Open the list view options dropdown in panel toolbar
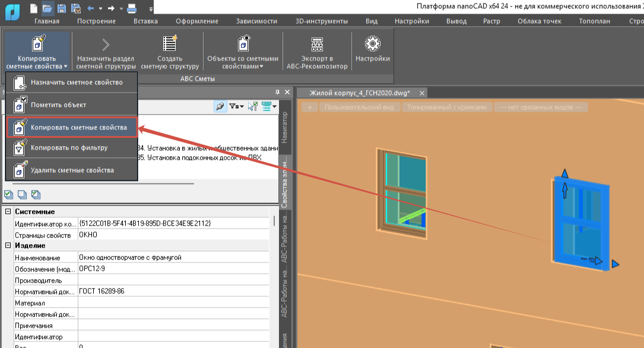This screenshot has height=348, width=644. 269,106
